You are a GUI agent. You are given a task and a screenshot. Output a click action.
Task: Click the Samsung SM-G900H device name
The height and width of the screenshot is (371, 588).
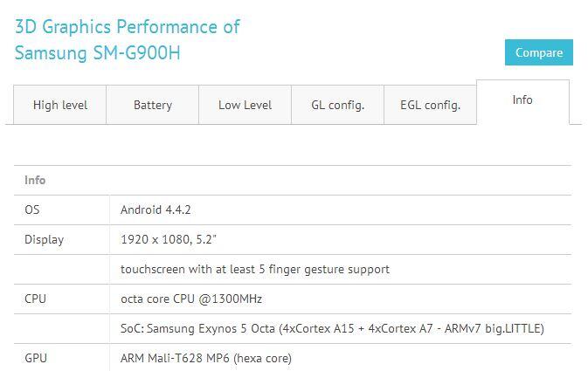click(x=98, y=53)
